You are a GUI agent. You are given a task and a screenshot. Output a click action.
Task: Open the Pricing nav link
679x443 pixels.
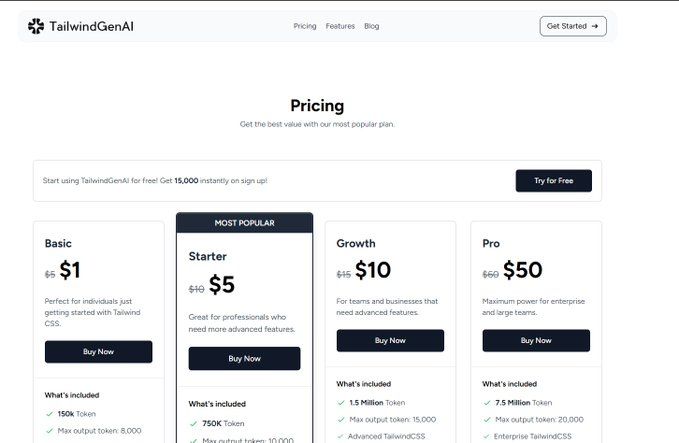(x=305, y=26)
